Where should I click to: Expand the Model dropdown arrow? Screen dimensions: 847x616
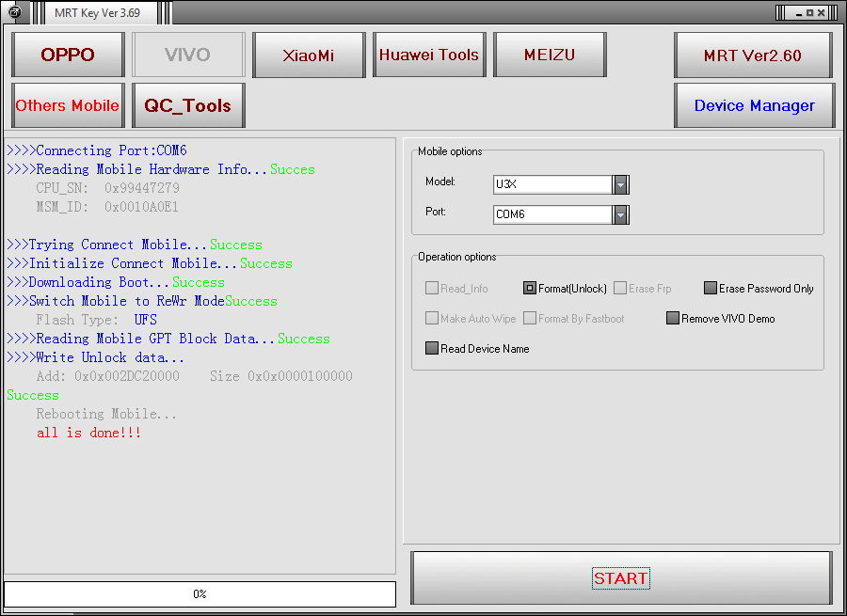pos(621,184)
